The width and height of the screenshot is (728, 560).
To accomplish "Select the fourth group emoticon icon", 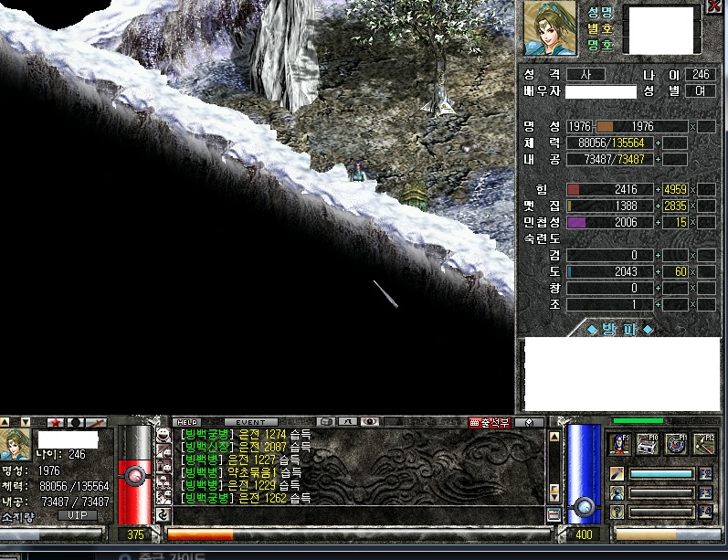I will 164,481.
